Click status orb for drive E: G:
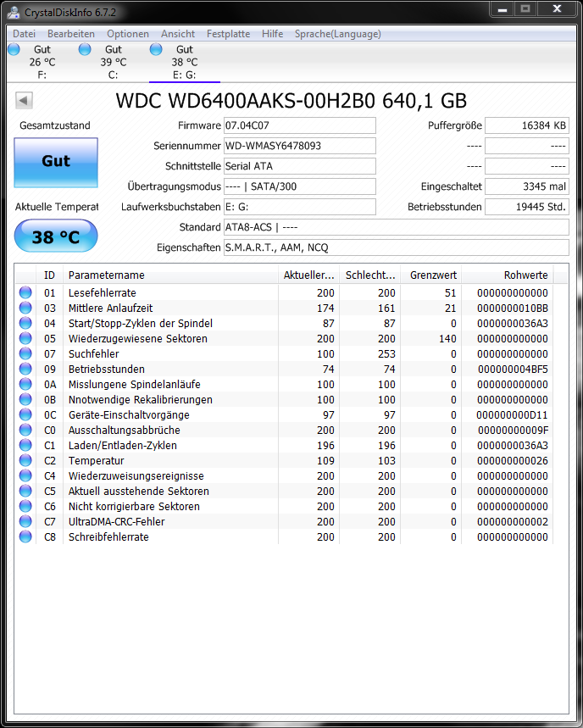Screen dimensions: 583x728 (x=156, y=49)
